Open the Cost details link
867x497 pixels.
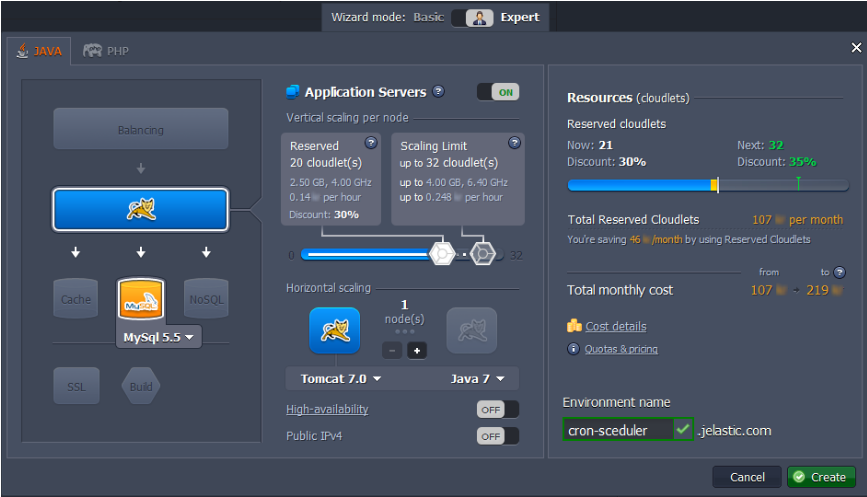(615, 326)
